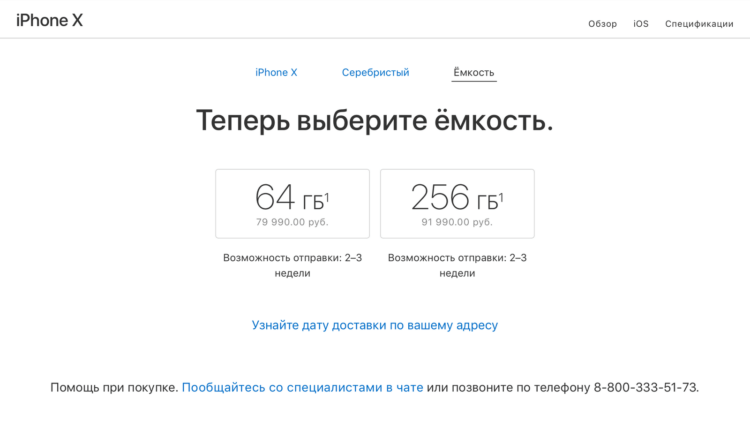Click shipping note under 64 ГБ option
Viewport: 750px width, 422px height.
pos(292,265)
